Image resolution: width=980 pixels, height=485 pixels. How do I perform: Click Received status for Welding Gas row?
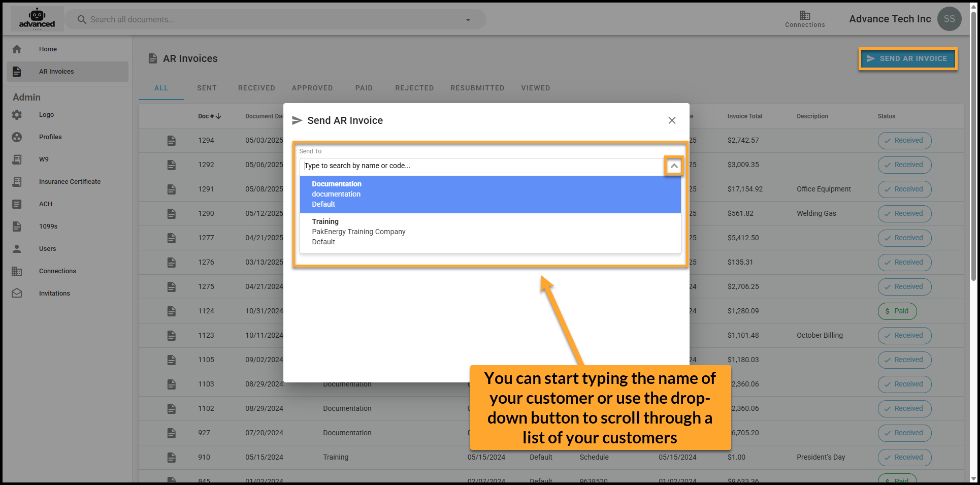[x=904, y=214]
